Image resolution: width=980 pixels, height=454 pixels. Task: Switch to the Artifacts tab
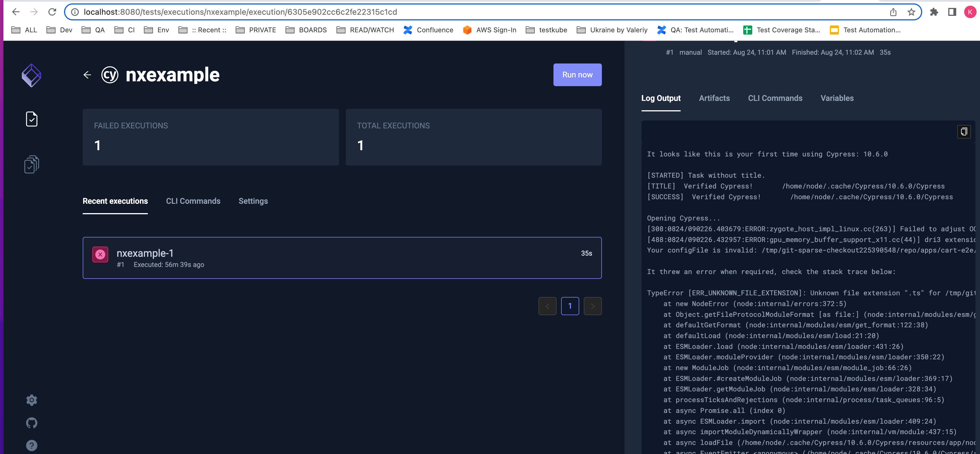(714, 98)
